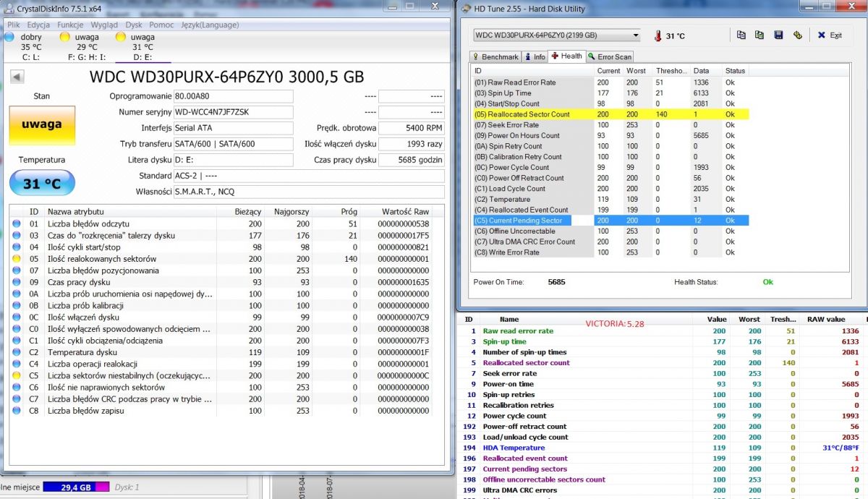The width and height of the screenshot is (868, 499).
Task: Click the HD Tune title bar icon
Action: (465, 9)
